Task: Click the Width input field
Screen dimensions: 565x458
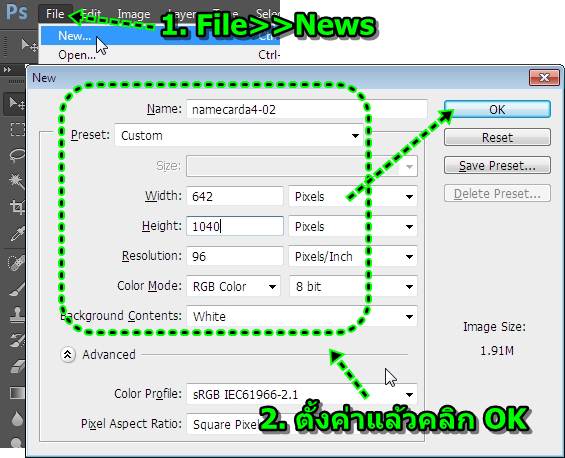Action: 235,196
